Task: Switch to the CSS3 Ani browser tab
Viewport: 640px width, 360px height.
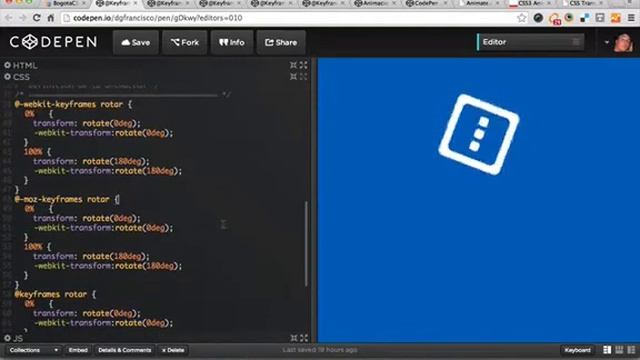Action: pos(530,4)
